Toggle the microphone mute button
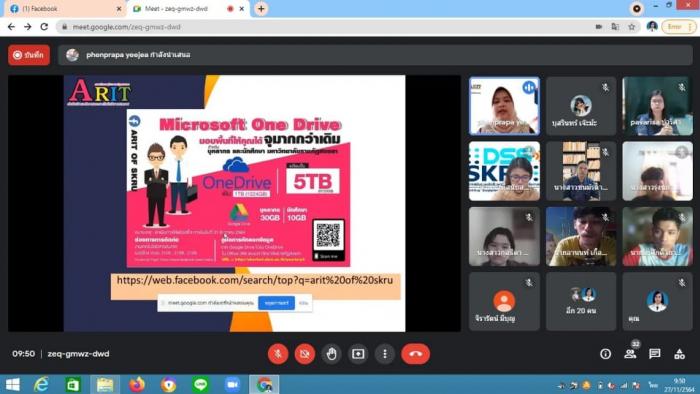The height and width of the screenshot is (394, 700). click(x=278, y=354)
